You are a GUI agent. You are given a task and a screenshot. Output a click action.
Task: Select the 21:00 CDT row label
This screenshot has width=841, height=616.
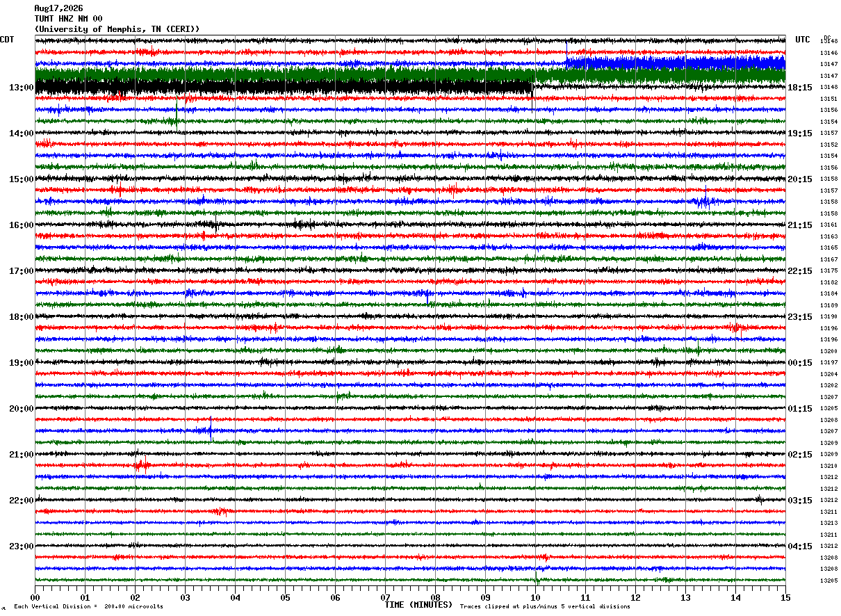(22, 455)
